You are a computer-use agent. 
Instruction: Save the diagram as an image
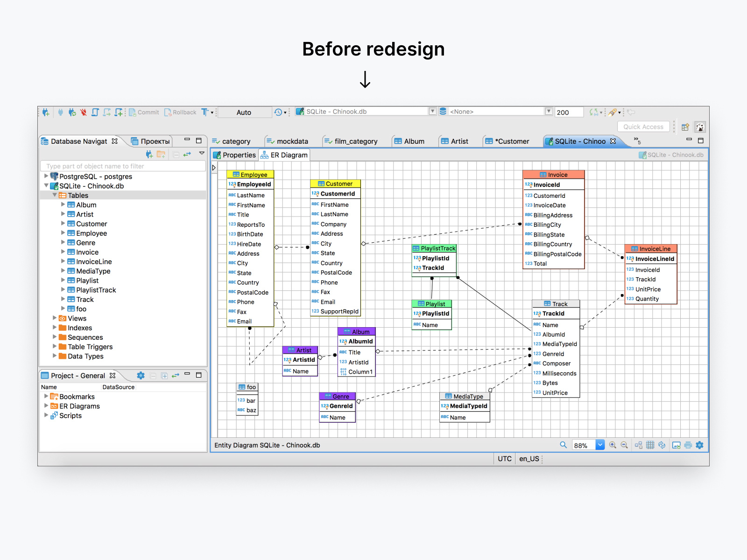click(x=676, y=445)
